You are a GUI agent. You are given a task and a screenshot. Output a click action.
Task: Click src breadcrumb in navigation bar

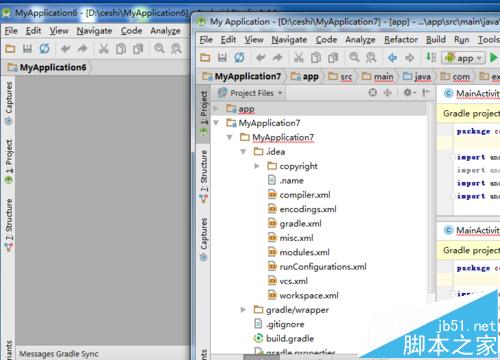click(340, 77)
